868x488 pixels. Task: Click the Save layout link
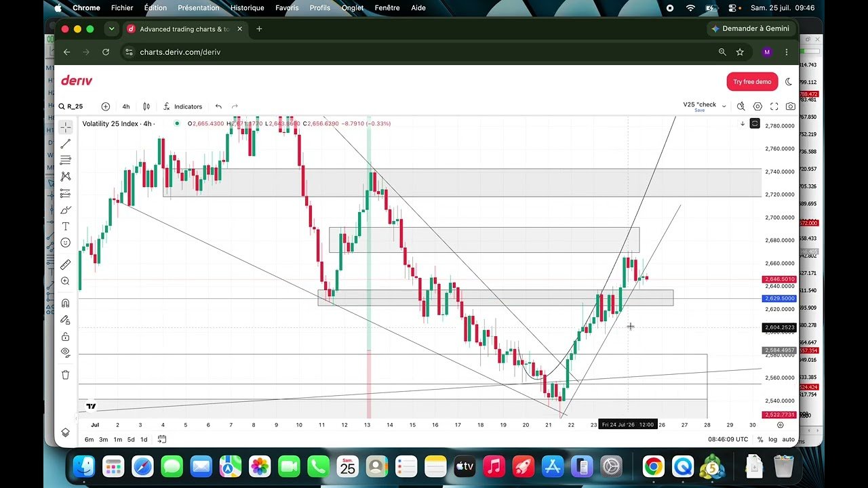(x=699, y=110)
